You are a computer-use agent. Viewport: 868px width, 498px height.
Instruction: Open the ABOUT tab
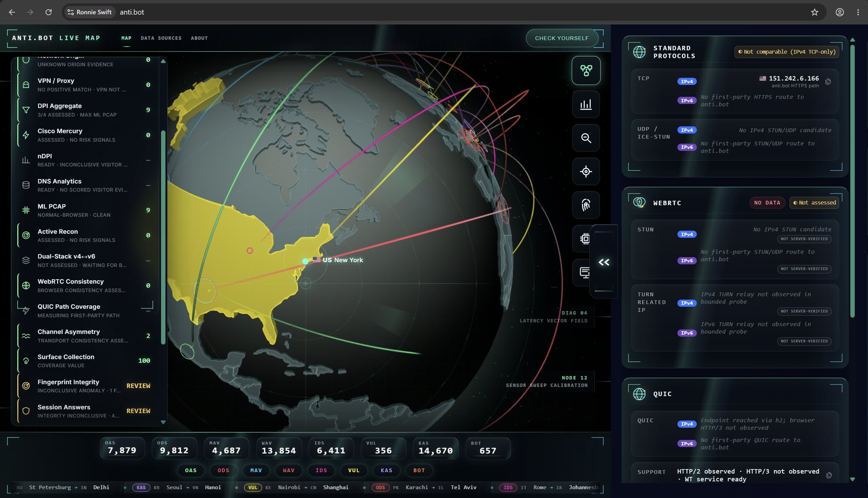pos(199,38)
